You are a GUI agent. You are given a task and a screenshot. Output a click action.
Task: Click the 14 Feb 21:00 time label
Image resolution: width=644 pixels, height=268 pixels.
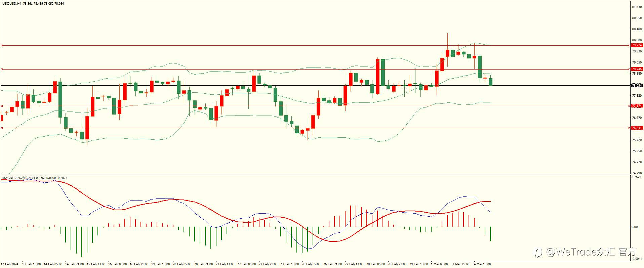pos(74,264)
